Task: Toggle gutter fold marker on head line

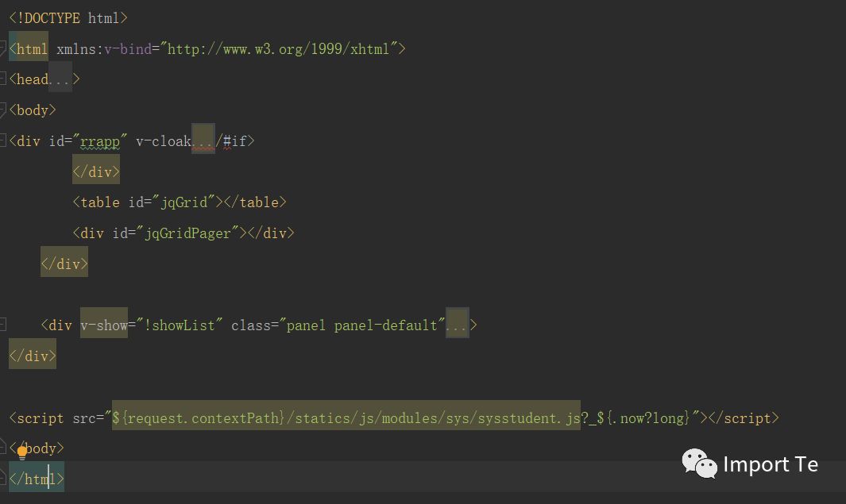Action: [2, 79]
